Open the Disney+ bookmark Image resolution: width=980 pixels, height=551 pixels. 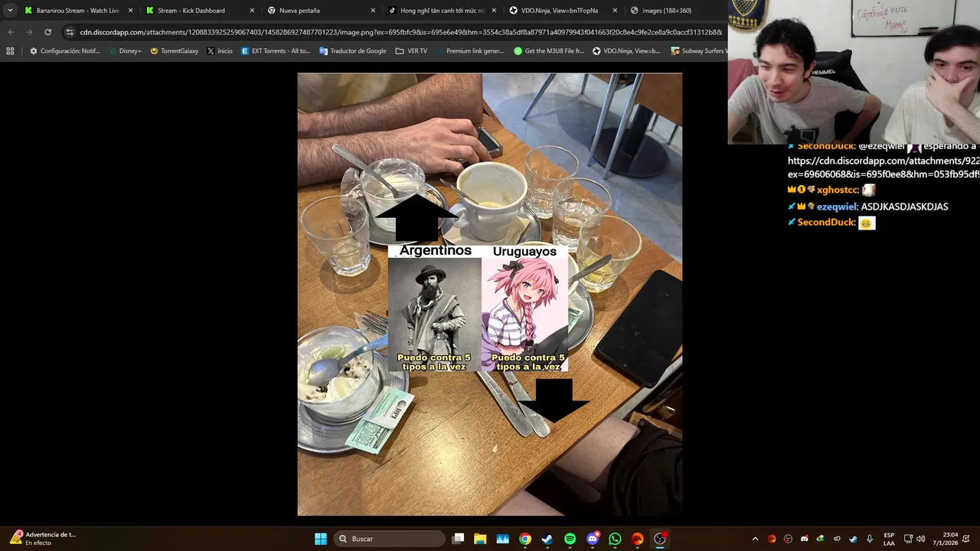pyautogui.click(x=125, y=51)
